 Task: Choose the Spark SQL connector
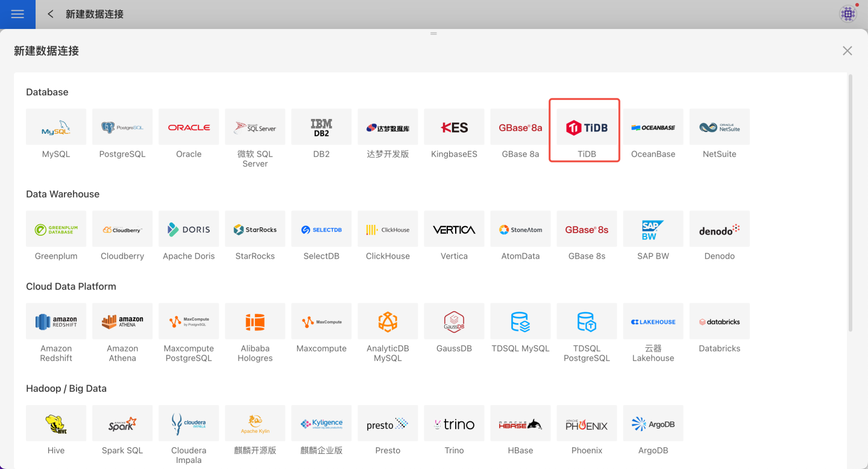(122, 424)
